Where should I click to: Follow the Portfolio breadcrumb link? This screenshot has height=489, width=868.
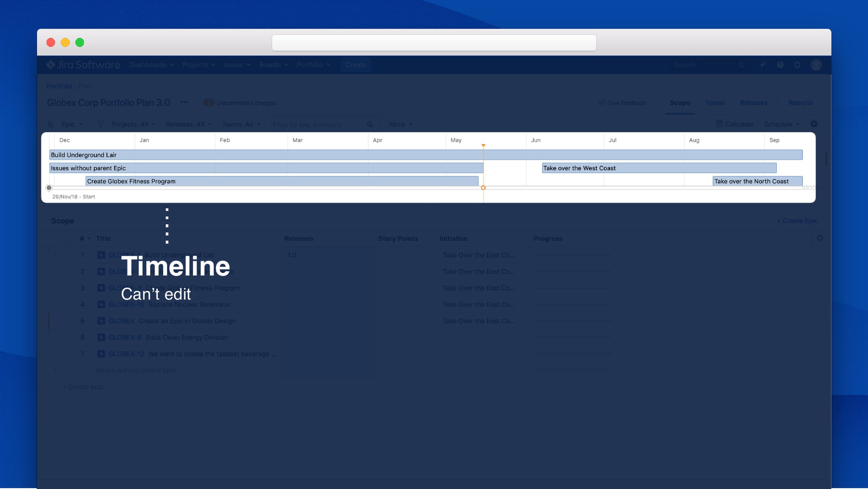click(59, 86)
